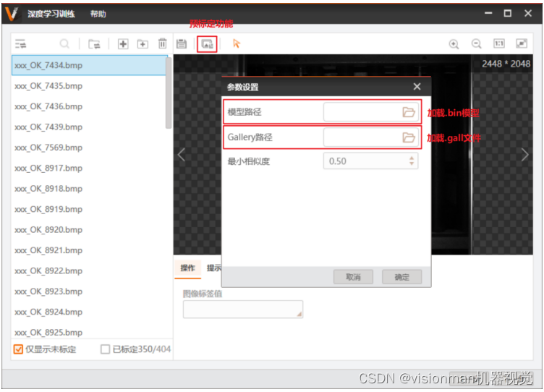Viewport: 544px width, 392px height.
Task: Select xxx_OK_8924.bmp in file list
Action: pyautogui.click(x=89, y=312)
